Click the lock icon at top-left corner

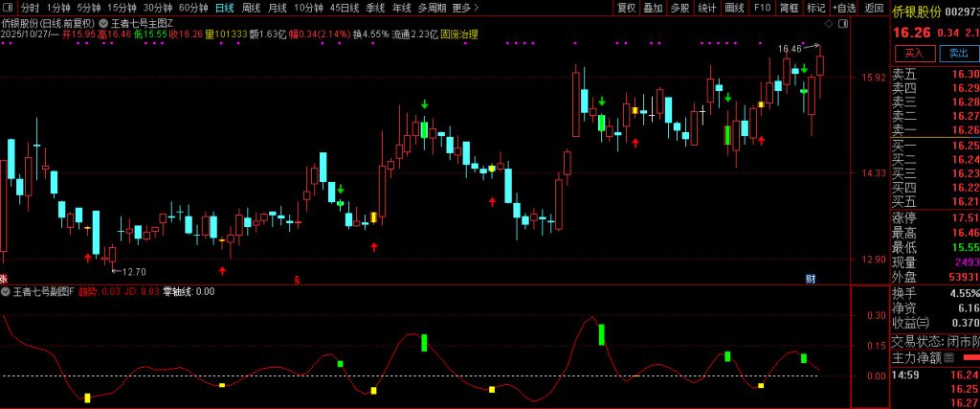tap(8, 8)
